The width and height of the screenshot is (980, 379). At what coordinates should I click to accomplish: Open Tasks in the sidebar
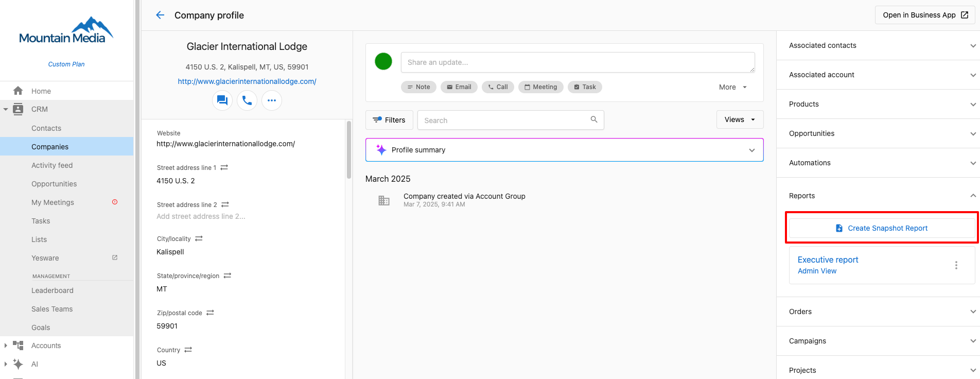coord(41,221)
